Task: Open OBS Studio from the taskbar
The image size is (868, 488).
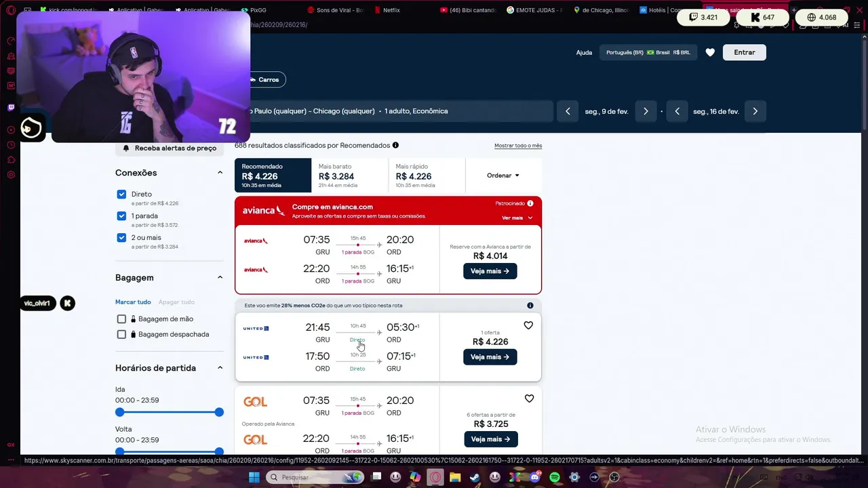Action: point(614,477)
